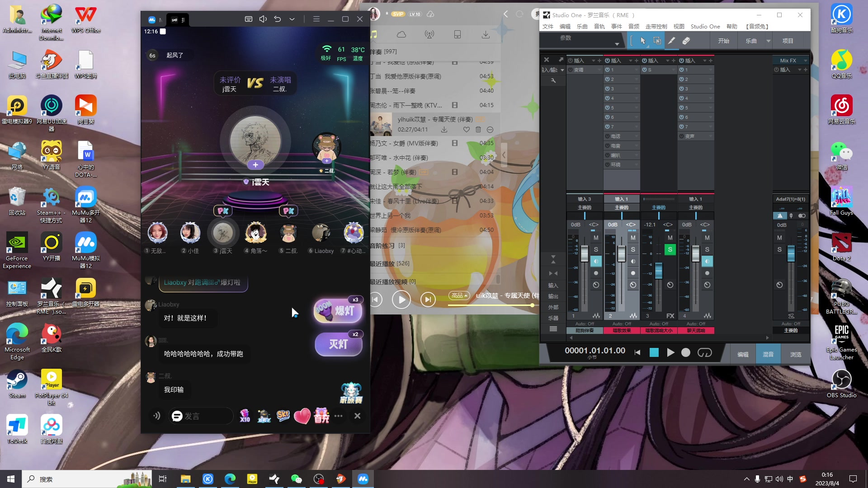Show 输出 channels in mixer
The height and width of the screenshot is (488, 868).
(553, 296)
